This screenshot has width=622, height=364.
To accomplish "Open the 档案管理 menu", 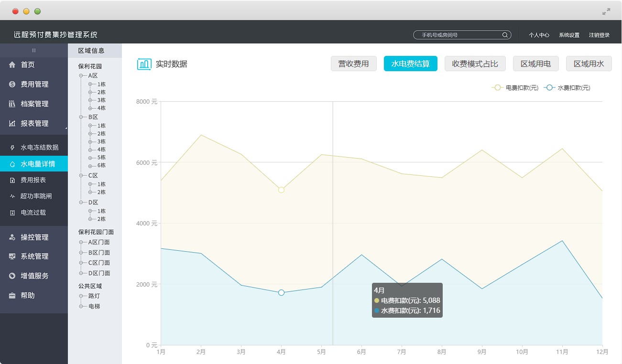I will (x=34, y=104).
